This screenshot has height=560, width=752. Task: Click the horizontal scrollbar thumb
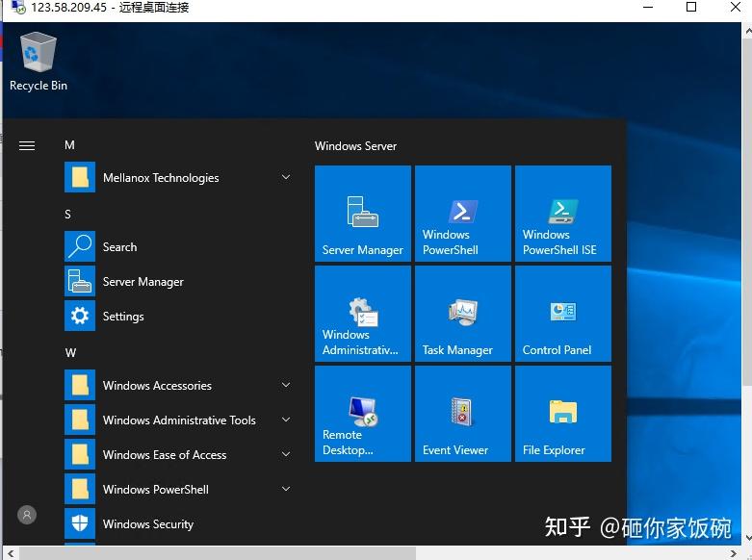pos(217,554)
